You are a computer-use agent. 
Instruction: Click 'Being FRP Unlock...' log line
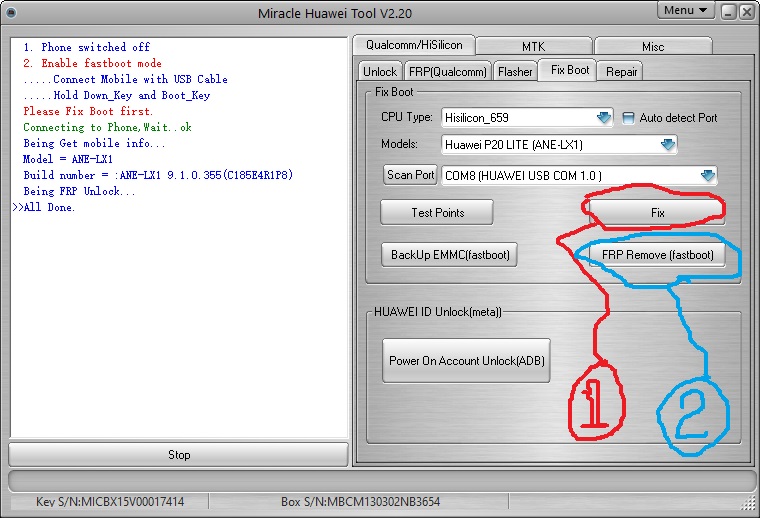(79, 191)
